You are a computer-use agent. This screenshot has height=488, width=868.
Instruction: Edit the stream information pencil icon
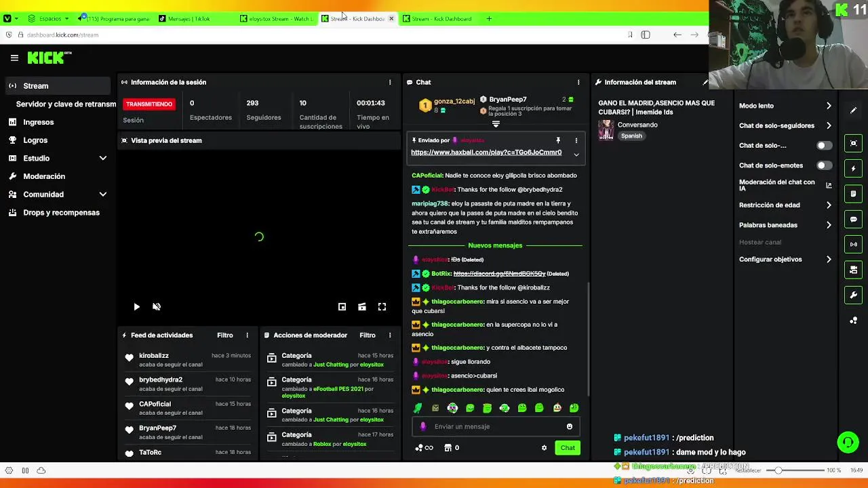pos(705,82)
